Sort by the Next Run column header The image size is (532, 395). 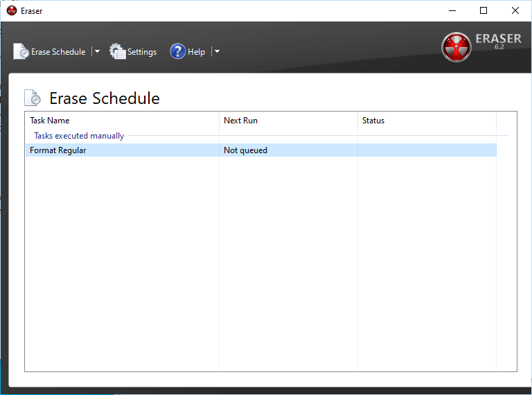[240, 121]
